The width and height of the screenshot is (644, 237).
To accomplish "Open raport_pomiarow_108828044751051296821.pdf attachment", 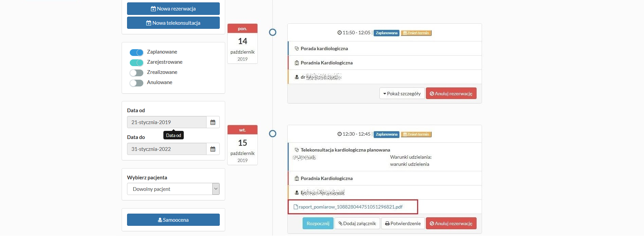I will (x=351, y=207).
